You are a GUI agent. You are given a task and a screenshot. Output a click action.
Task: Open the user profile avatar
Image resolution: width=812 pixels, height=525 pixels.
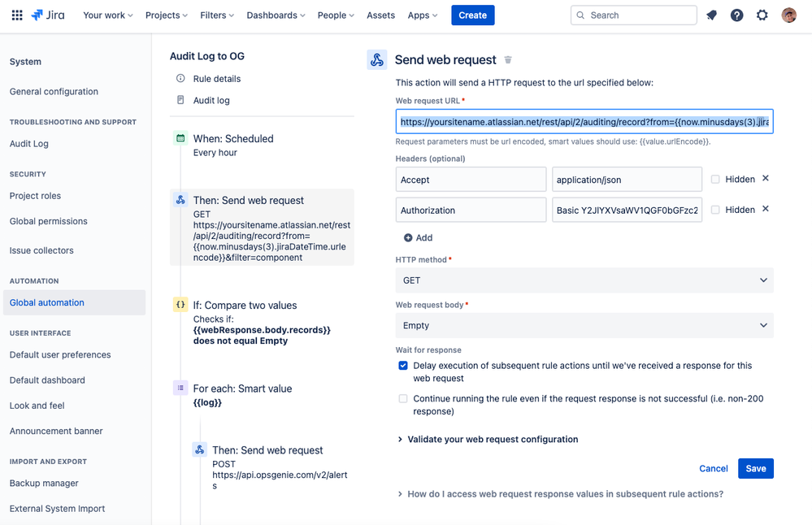(x=788, y=15)
